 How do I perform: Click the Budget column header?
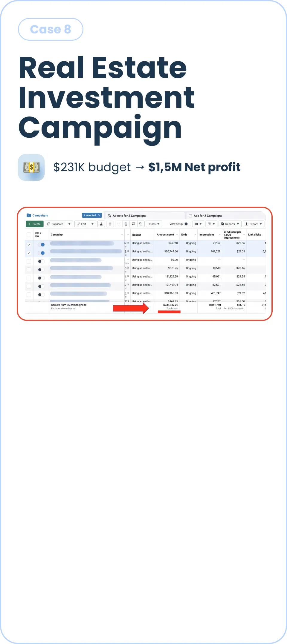pos(137,235)
